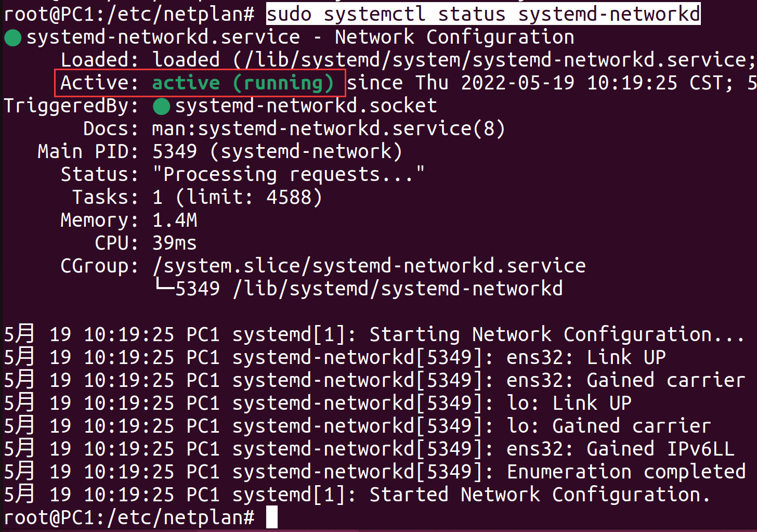Click the "Enumeration completed" log message

point(626,472)
